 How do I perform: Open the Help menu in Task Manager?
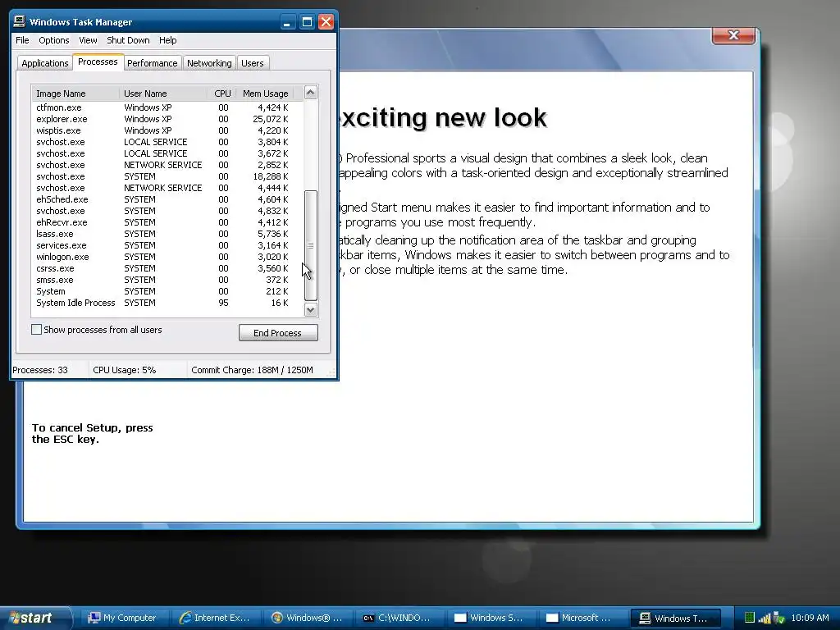click(x=167, y=40)
